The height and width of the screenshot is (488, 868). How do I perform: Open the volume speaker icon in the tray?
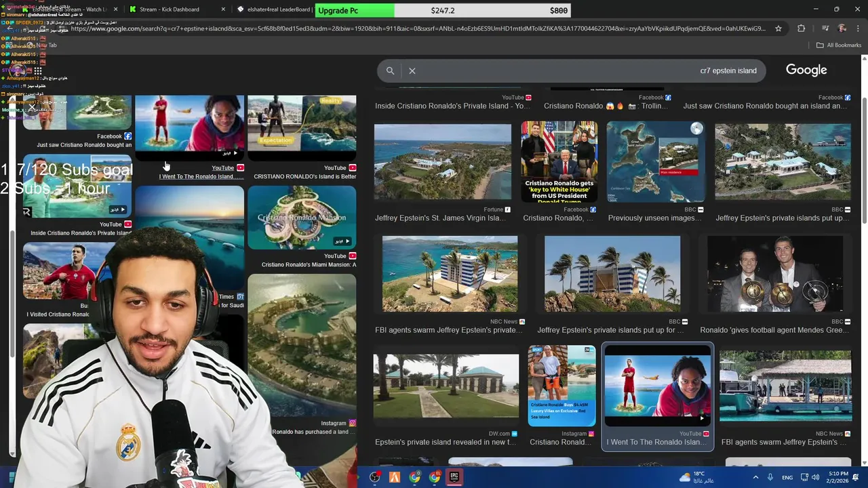815,477
